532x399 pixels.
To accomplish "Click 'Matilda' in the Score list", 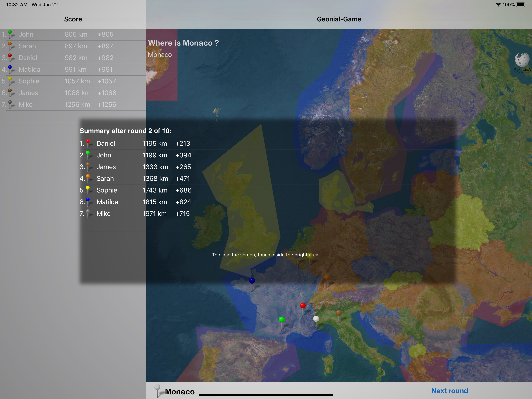I will [29, 69].
